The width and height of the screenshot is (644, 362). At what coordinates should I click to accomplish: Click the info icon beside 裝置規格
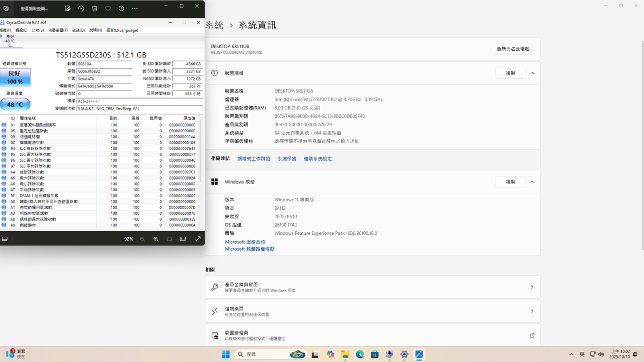214,73
